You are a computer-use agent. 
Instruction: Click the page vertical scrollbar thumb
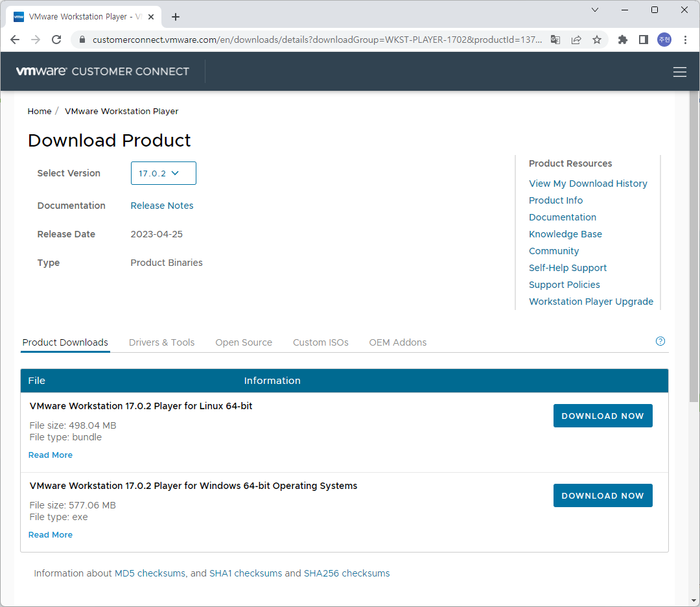[x=694, y=246]
